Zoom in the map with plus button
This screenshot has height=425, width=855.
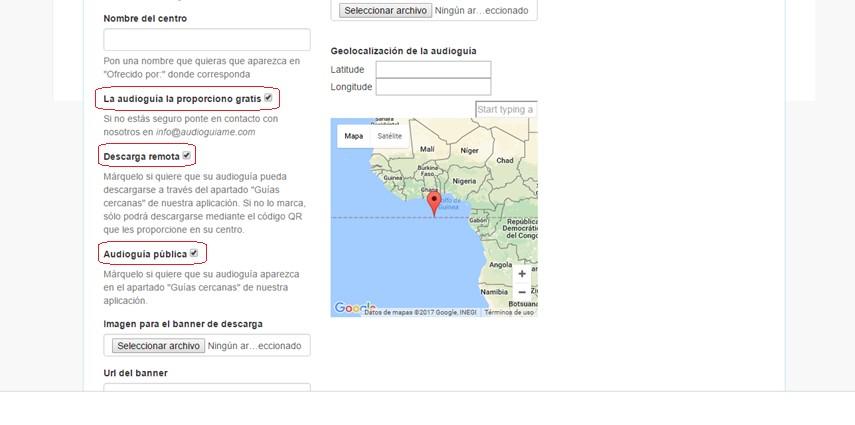pos(522,273)
